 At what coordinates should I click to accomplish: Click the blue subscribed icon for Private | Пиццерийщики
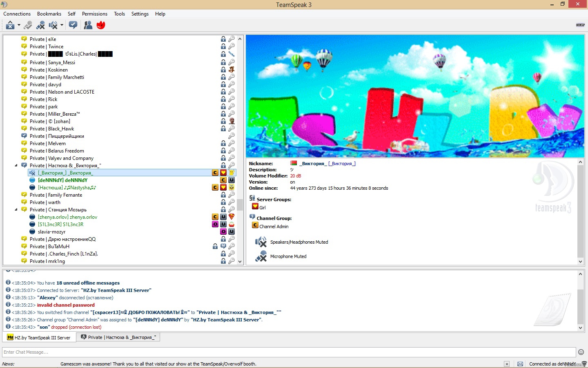pyautogui.click(x=24, y=136)
